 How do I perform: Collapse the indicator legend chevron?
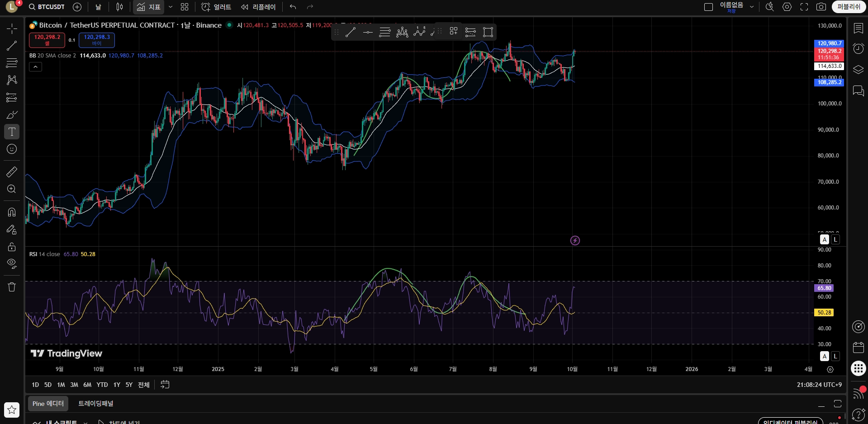[x=36, y=67]
